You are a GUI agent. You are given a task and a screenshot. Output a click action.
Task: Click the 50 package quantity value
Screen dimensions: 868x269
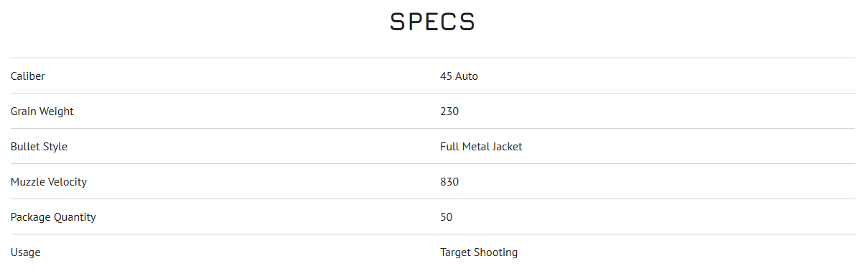(x=447, y=217)
